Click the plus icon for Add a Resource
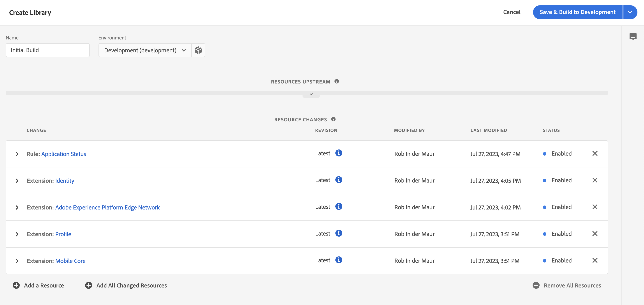The image size is (644, 305). pos(16,285)
